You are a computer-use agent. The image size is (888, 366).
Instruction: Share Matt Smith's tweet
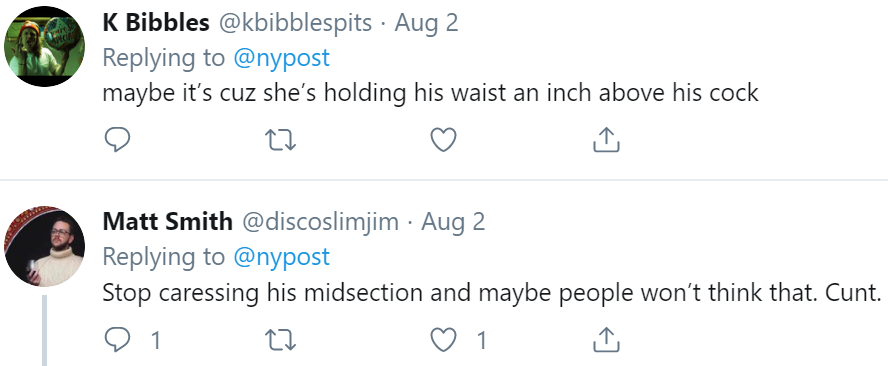tap(606, 341)
